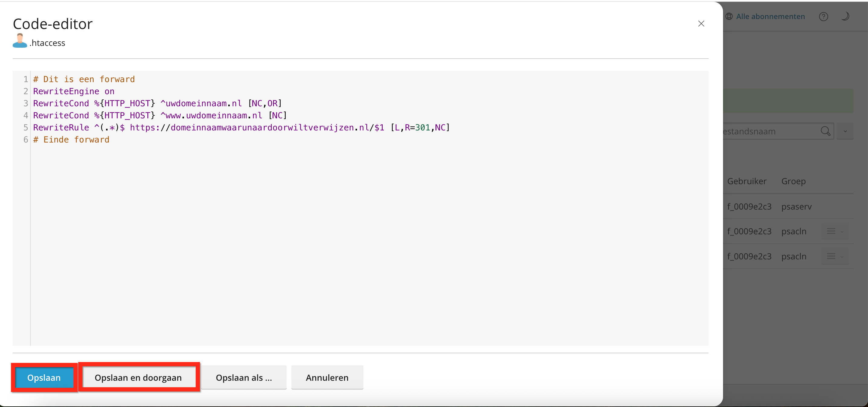Click the user avatar icon beside .htaccess

[x=20, y=41]
